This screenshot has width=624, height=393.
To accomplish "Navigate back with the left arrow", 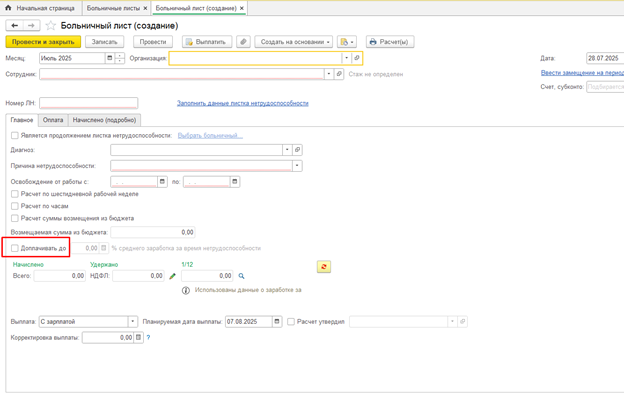I will coord(15,25).
